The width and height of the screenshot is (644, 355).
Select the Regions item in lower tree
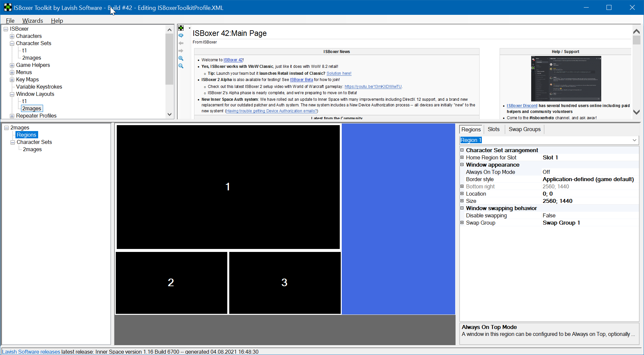pyautogui.click(x=27, y=135)
